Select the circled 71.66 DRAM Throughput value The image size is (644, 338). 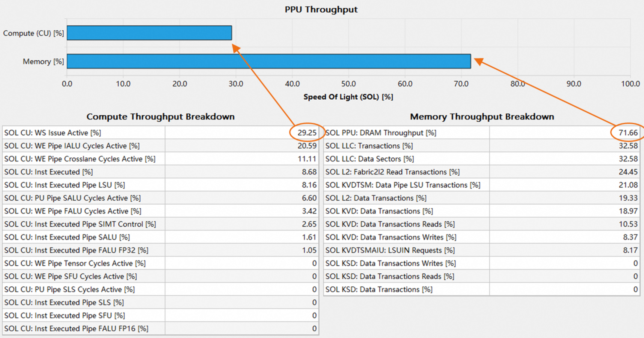pyautogui.click(x=628, y=133)
